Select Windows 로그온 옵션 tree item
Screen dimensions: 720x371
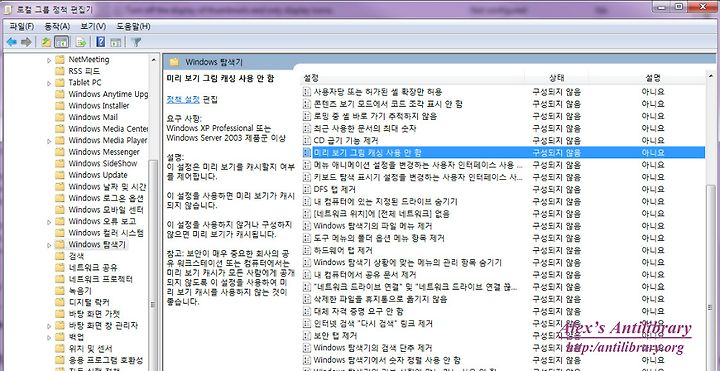pos(106,198)
